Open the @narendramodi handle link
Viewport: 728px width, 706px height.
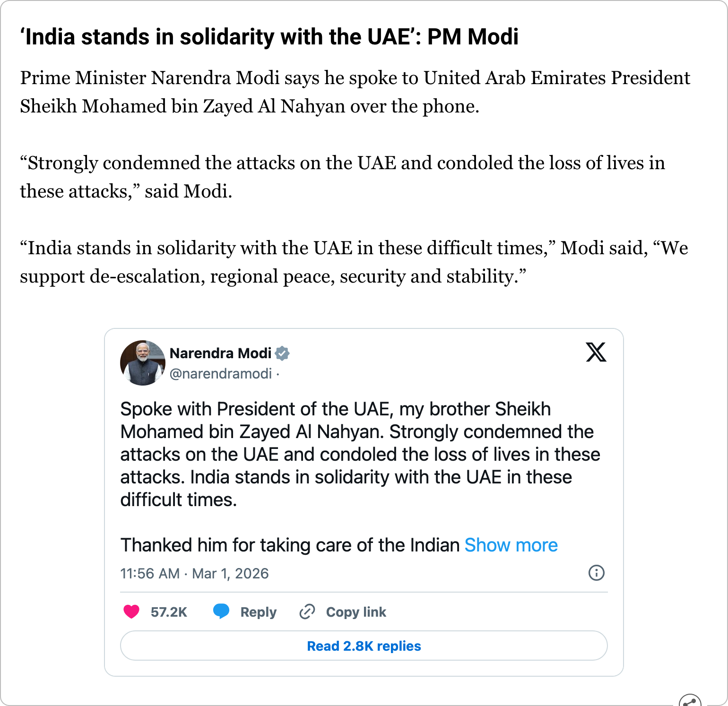(x=220, y=374)
